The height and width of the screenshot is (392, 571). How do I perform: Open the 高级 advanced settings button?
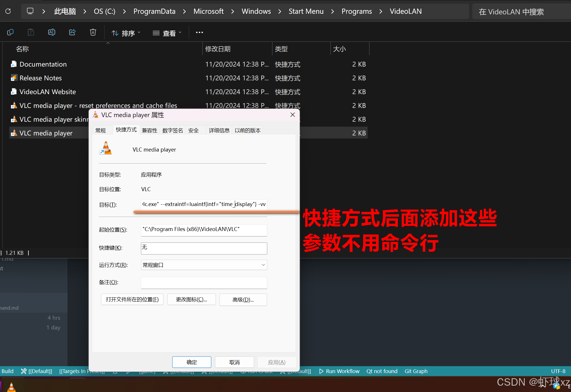(243, 300)
